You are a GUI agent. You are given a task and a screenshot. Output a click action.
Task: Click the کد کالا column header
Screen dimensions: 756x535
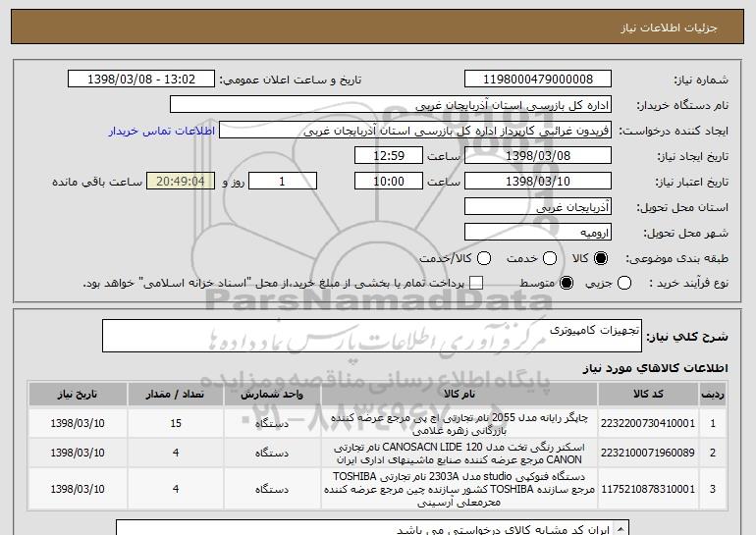pos(648,395)
